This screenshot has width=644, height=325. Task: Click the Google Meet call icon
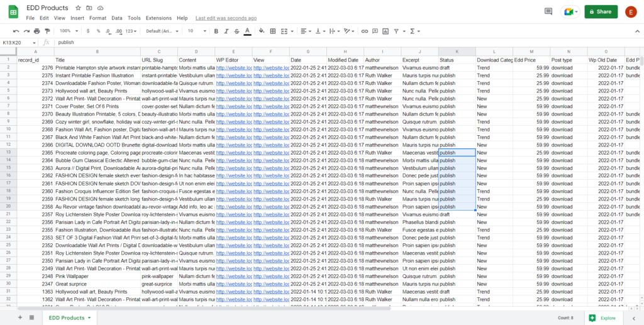tap(570, 11)
